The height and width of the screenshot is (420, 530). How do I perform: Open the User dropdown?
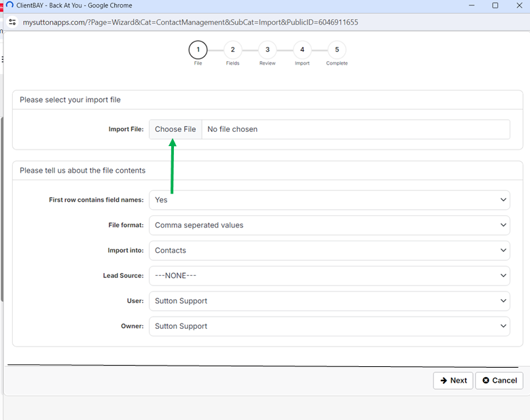[x=329, y=300]
